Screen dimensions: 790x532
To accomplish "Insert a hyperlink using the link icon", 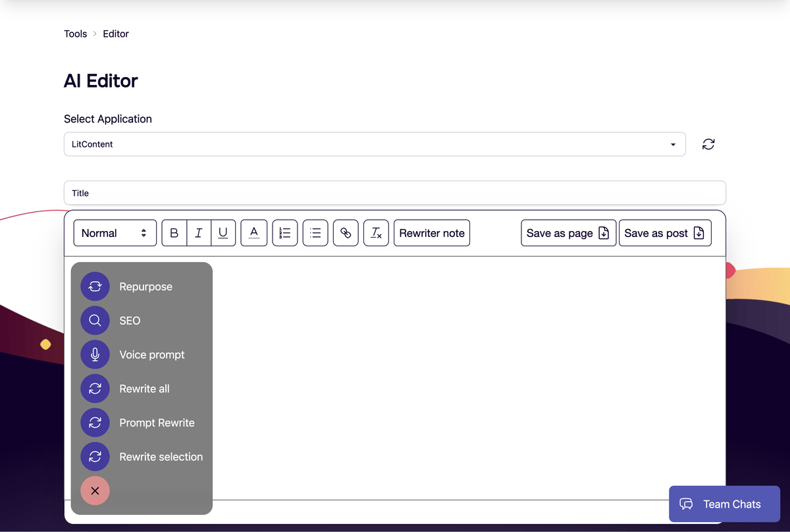I will point(346,232).
